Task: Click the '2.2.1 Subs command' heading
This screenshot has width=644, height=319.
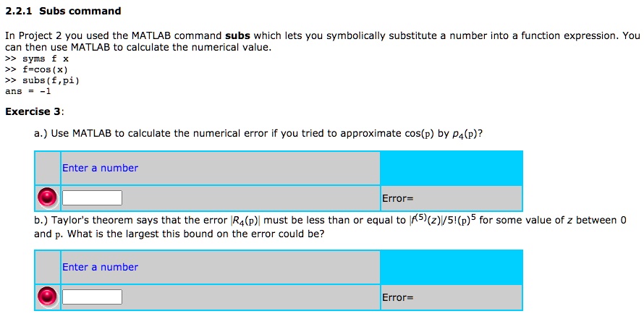Action: coord(63,11)
